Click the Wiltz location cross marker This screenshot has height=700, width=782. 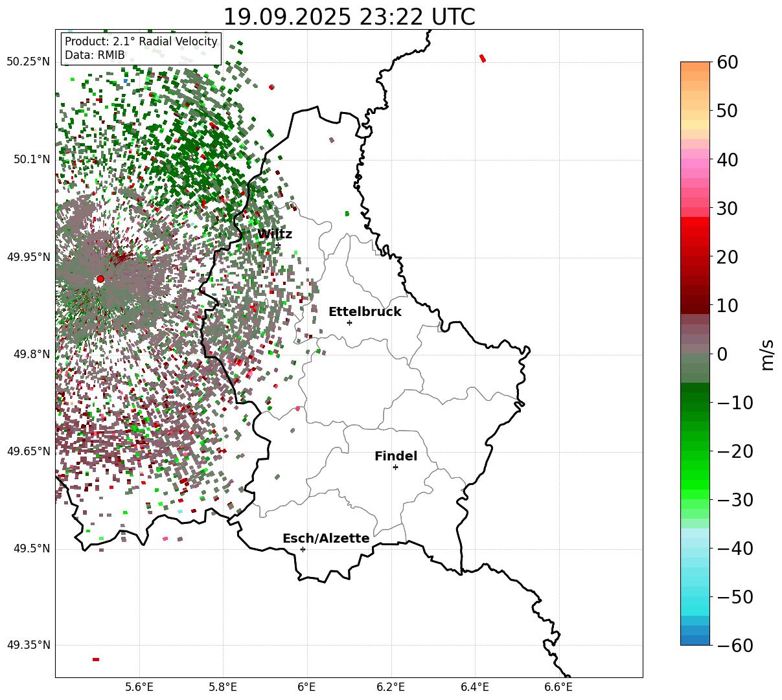278,245
